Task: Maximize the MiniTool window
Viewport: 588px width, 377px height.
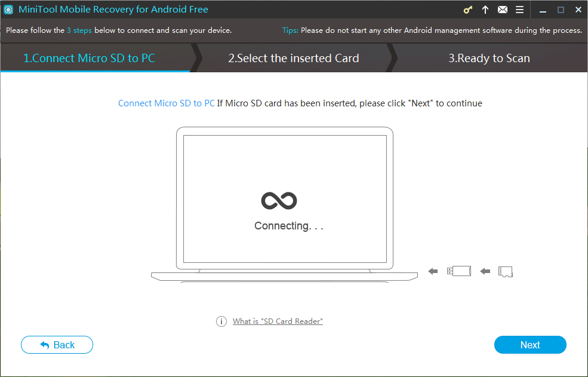Action: click(x=561, y=10)
